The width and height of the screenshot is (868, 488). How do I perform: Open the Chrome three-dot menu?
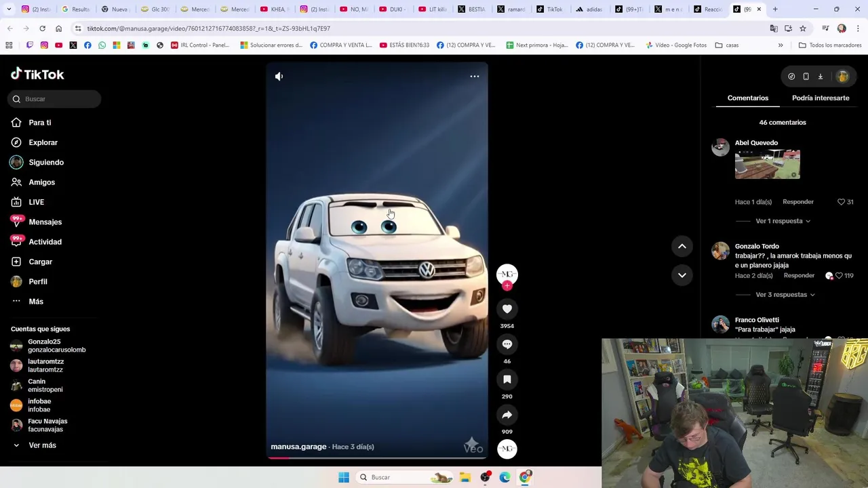[858, 28]
